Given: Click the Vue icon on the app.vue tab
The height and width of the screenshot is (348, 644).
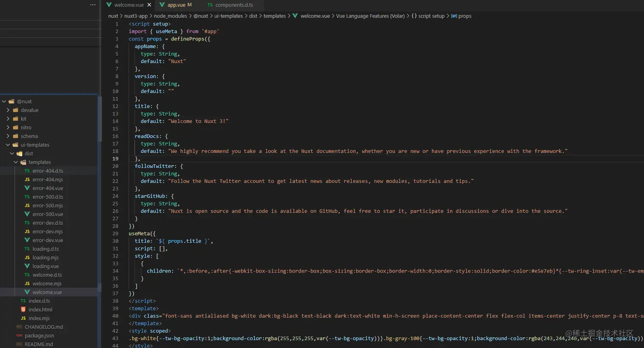Looking at the screenshot, I should click(162, 5).
